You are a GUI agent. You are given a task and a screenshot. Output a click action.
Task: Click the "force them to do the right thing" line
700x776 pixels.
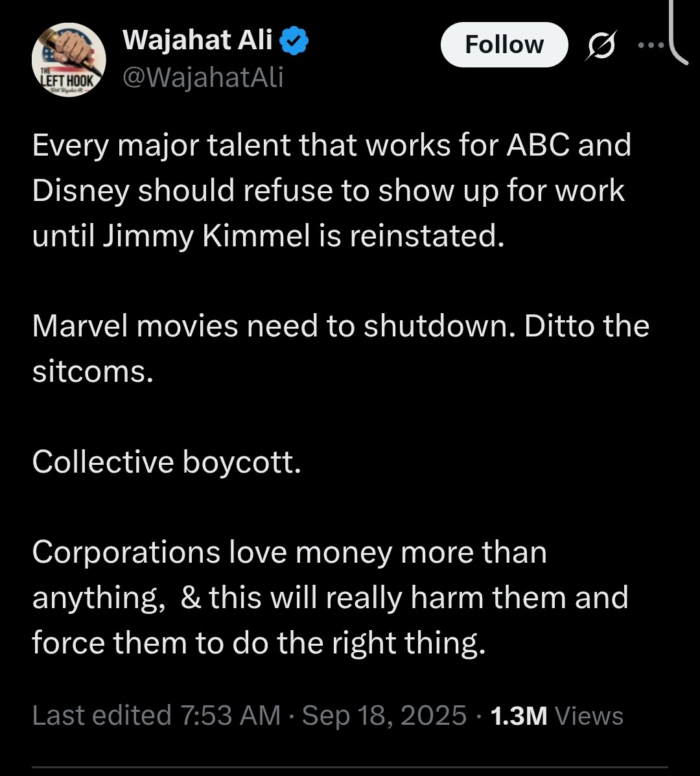coord(259,643)
